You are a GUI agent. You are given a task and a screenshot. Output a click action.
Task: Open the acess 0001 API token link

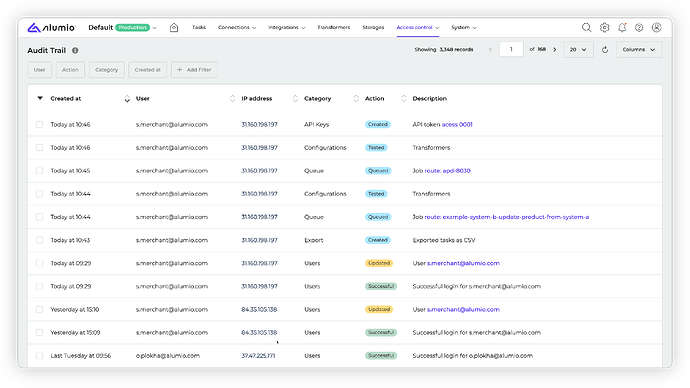pyautogui.click(x=457, y=124)
